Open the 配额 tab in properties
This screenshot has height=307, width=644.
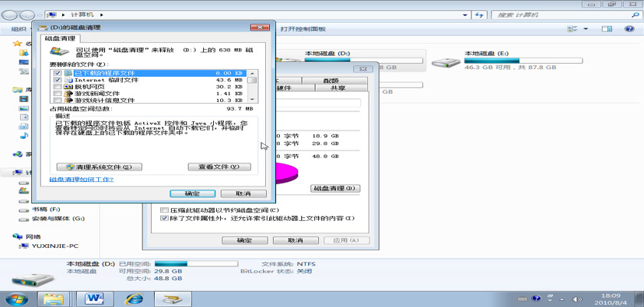coord(331,80)
